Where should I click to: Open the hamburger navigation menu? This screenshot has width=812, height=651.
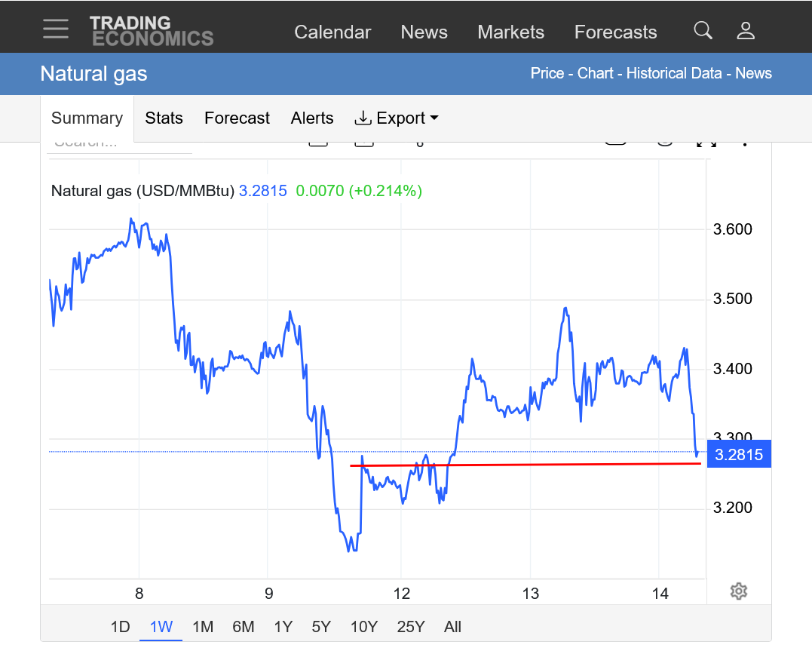55,29
